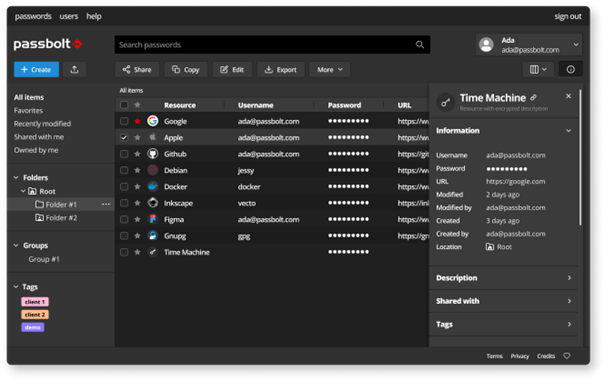Favorite the Github row star
Screen dimensions: 605x381
pos(137,154)
